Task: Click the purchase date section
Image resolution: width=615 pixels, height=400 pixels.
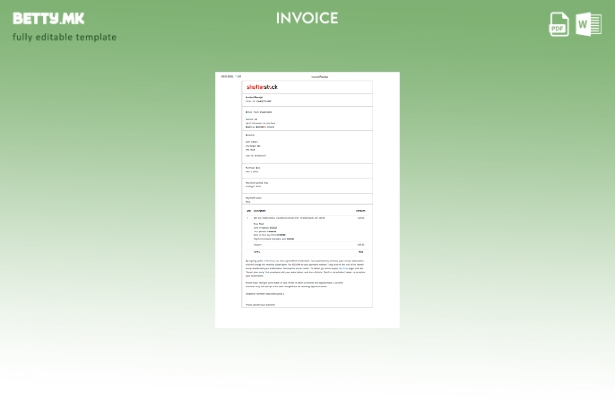Action: click(x=253, y=170)
